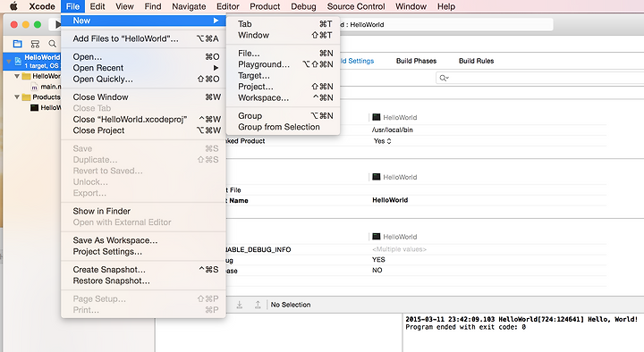Close the File menu
644x352 pixels.
pos(72,6)
